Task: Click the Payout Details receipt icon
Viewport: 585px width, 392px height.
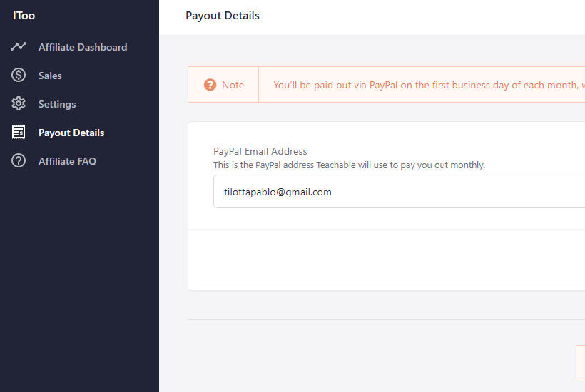Action: [19, 133]
